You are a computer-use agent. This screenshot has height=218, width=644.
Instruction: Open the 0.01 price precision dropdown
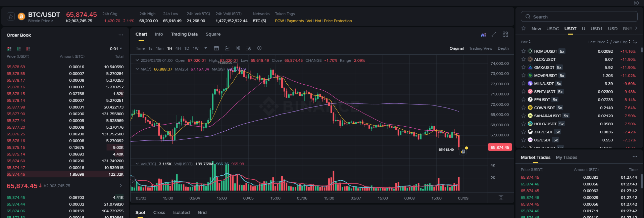click(116, 49)
